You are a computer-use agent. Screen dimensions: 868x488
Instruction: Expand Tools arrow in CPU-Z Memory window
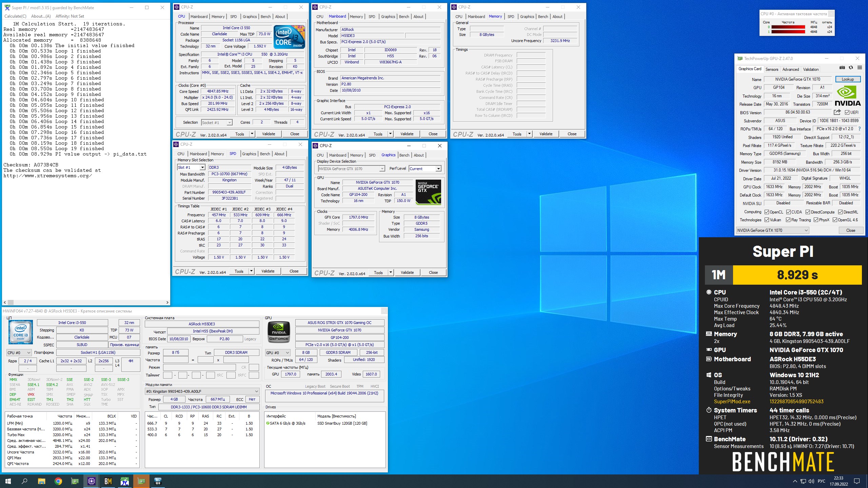[x=529, y=134]
